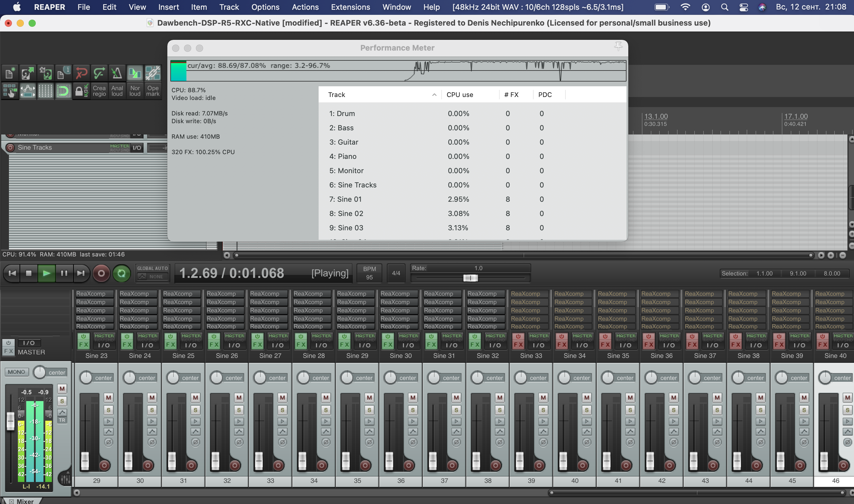Open the Extensions menu
The width and height of the screenshot is (854, 504).
tap(350, 7)
